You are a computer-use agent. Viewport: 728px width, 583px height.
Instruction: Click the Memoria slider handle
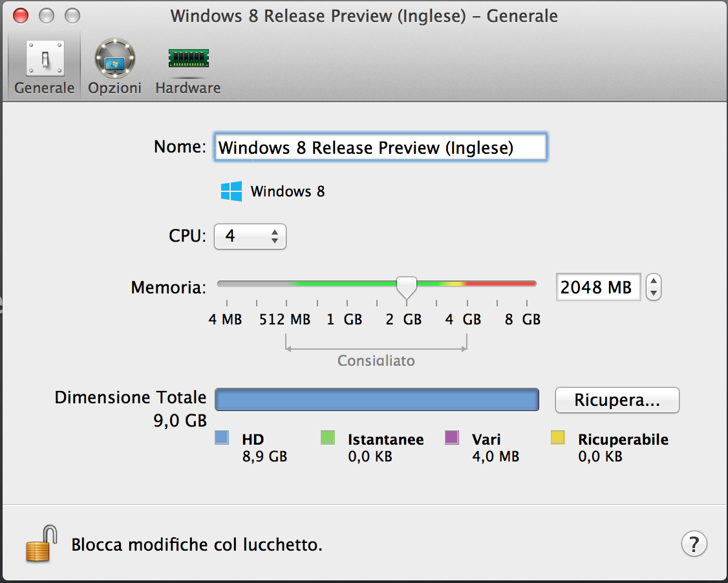(x=407, y=286)
